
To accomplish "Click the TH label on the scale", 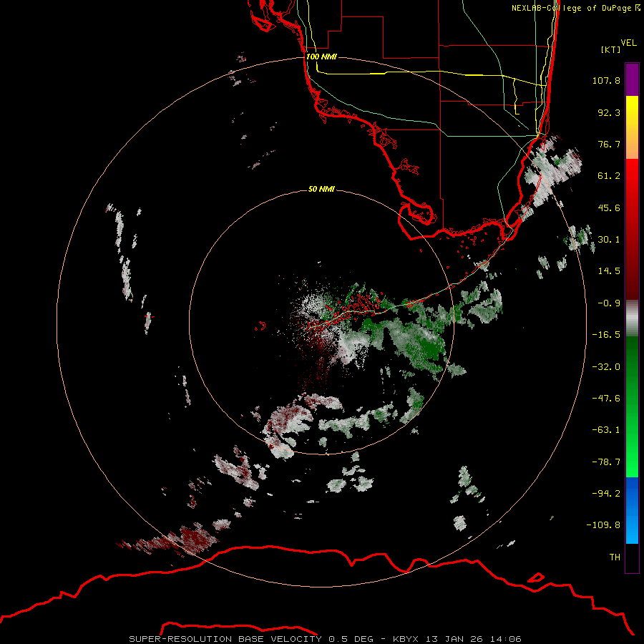I will pos(615,557).
